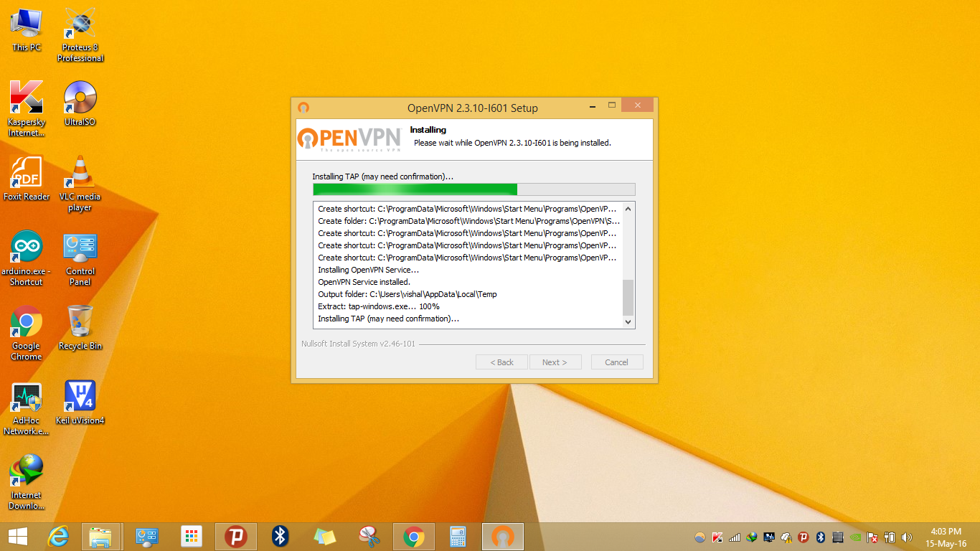Screen dimensions: 980x551
Task: Open the Action Center flag icon
Action: click(872, 537)
